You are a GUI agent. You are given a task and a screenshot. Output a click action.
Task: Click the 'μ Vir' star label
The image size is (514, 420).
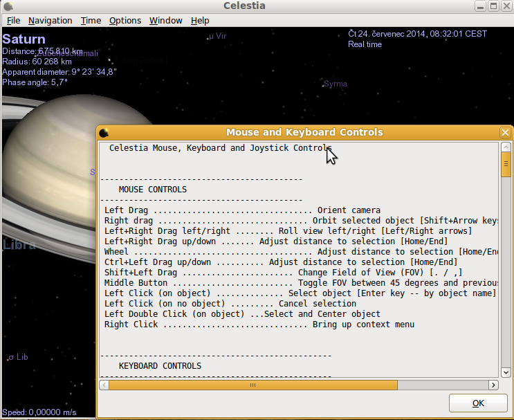pyautogui.click(x=218, y=36)
